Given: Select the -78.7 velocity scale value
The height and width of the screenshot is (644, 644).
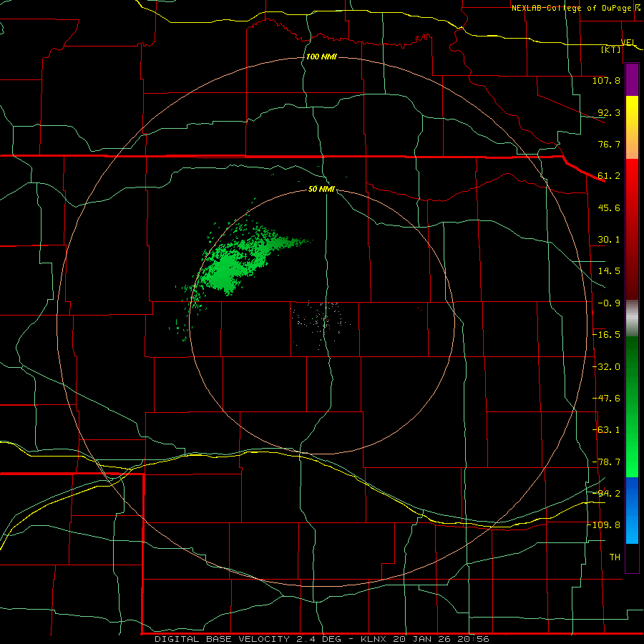Looking at the screenshot, I should click(607, 462).
